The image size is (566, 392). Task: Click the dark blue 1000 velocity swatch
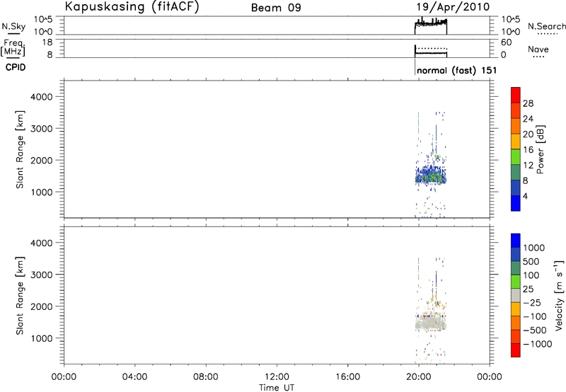pos(516,241)
